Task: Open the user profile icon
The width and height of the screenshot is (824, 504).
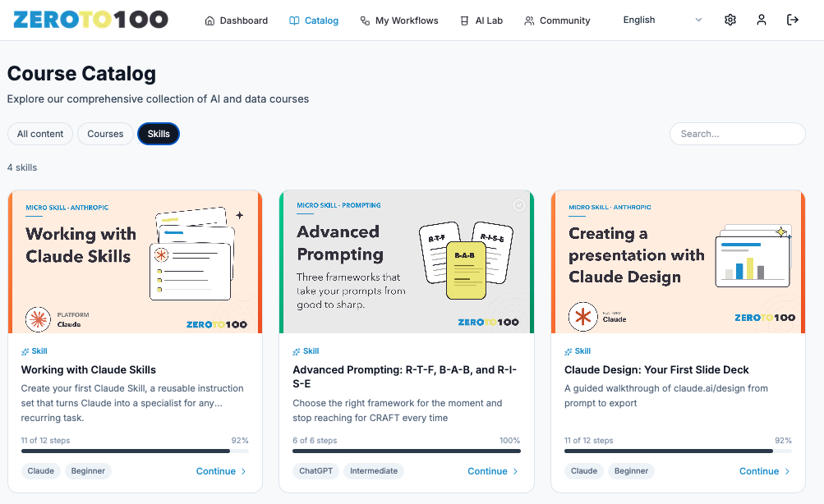Action: pyautogui.click(x=761, y=20)
